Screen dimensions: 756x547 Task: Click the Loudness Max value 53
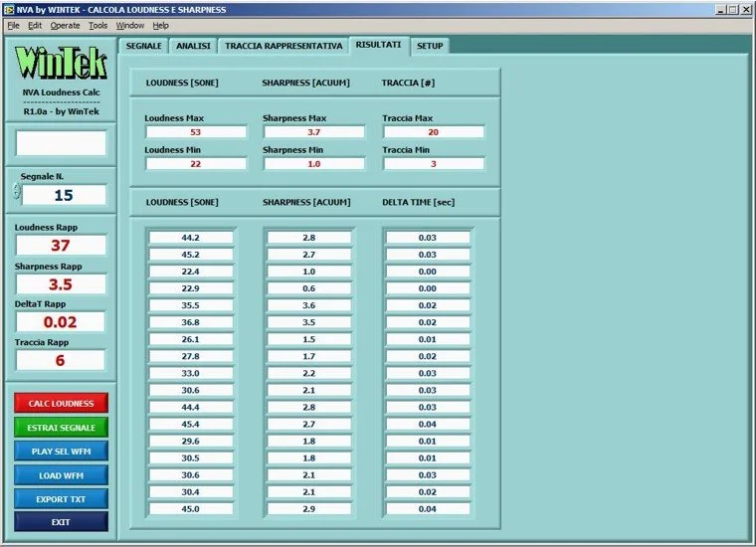pos(196,132)
